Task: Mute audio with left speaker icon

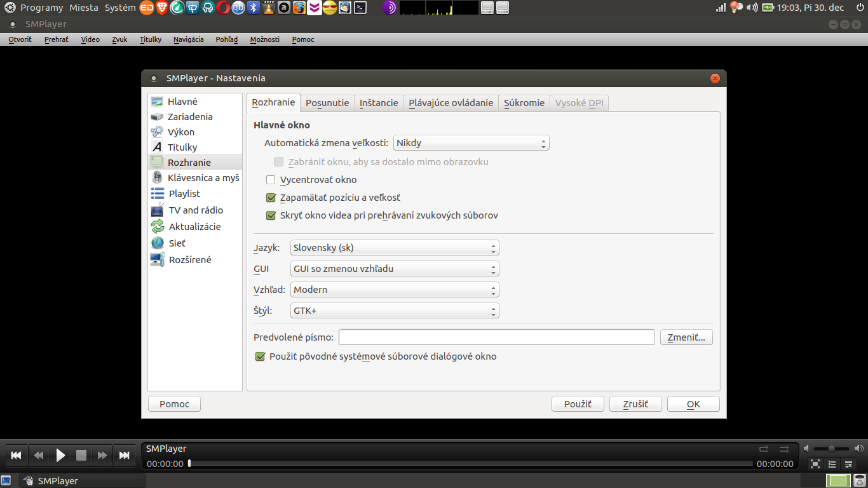Action: (806, 449)
